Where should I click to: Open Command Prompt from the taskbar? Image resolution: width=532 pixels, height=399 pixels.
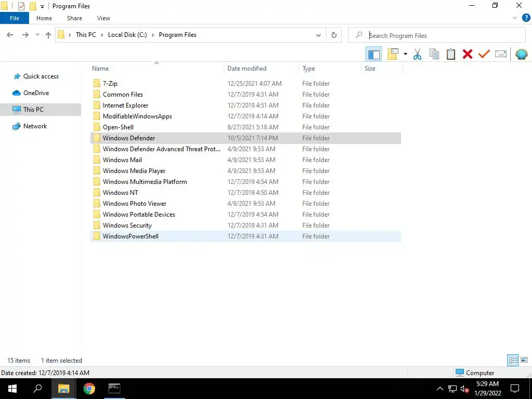114,389
